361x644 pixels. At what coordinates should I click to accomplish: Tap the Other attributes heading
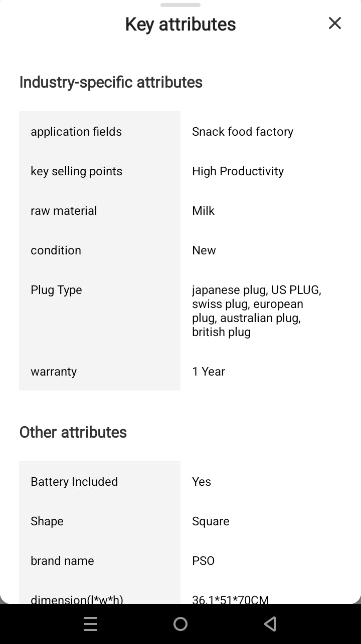pyautogui.click(x=73, y=432)
